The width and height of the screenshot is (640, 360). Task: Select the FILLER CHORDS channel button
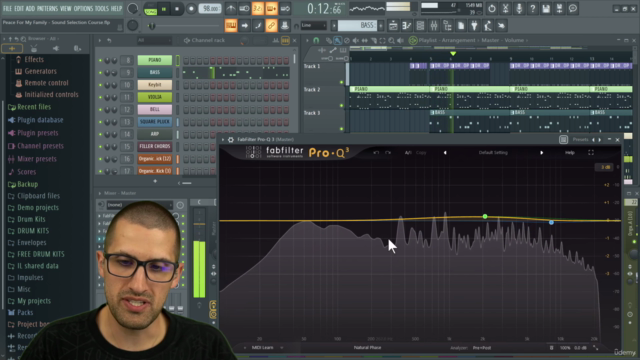click(155, 146)
